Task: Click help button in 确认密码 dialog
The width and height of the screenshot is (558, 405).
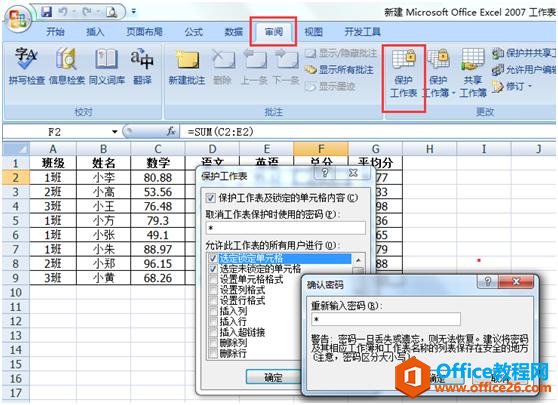Action: click(x=488, y=282)
